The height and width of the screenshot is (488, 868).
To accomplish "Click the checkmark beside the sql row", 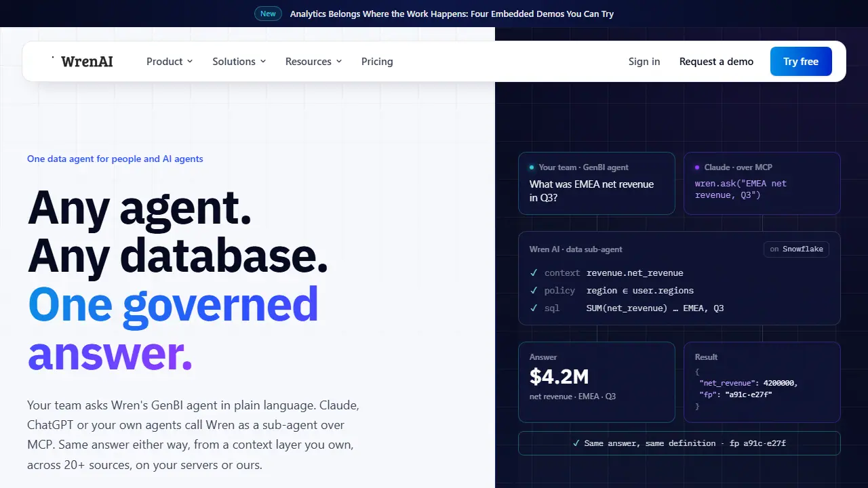I will 534,308.
